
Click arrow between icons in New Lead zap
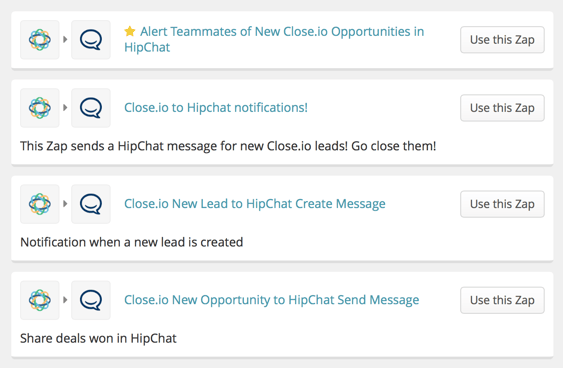65,204
